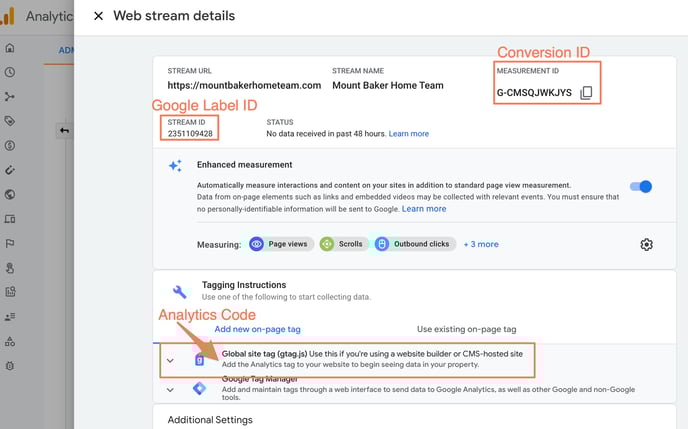The image size is (688, 429).
Task: Switch to 'Use existing on-page tag' tab
Action: (x=466, y=328)
